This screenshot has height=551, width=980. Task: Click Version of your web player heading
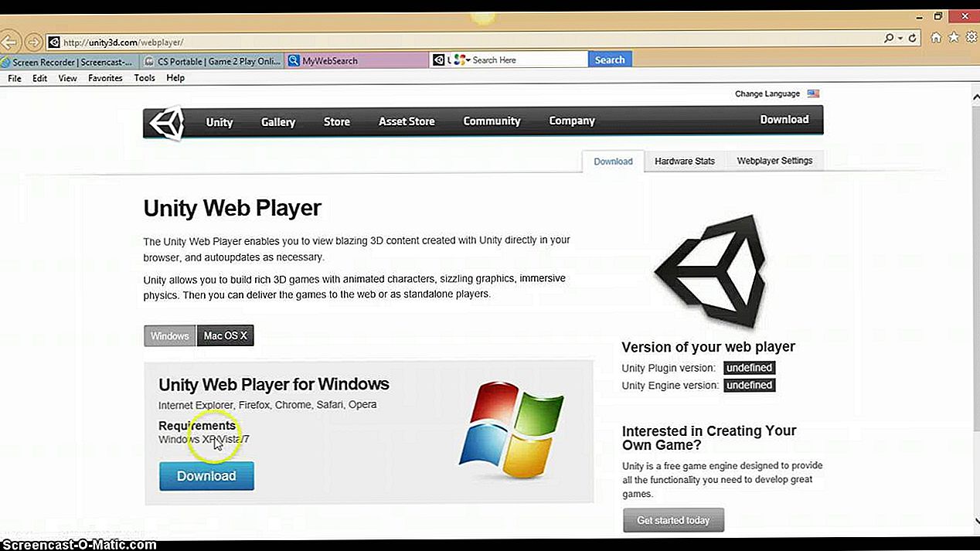[x=708, y=347]
